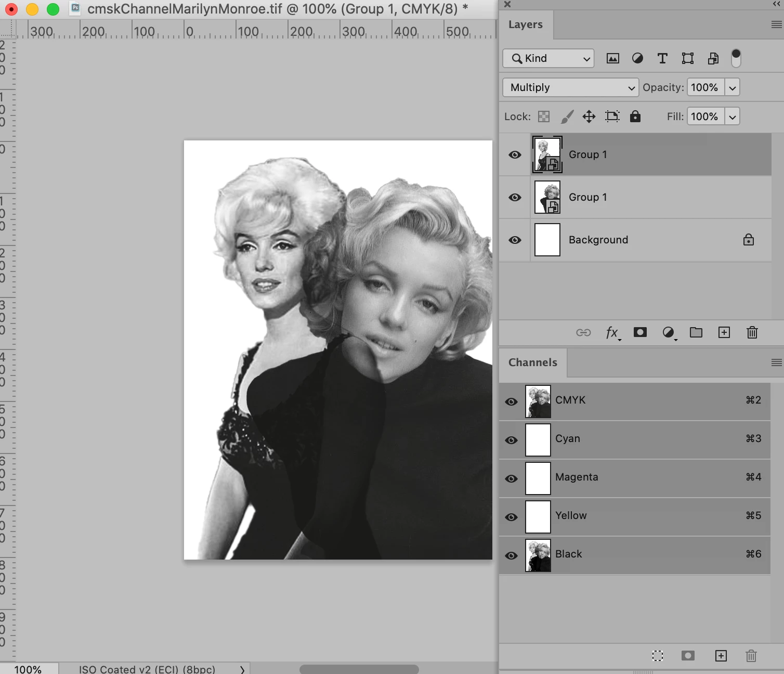Close the panel group with X
The width and height of the screenshot is (784, 674).
point(507,4)
